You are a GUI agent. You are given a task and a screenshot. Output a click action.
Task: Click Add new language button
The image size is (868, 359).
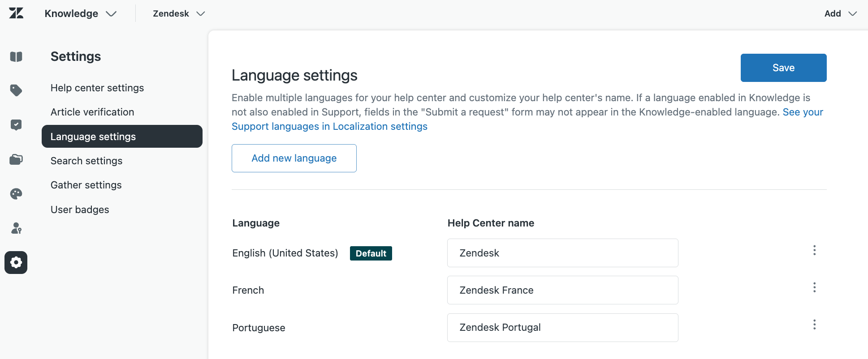294,158
